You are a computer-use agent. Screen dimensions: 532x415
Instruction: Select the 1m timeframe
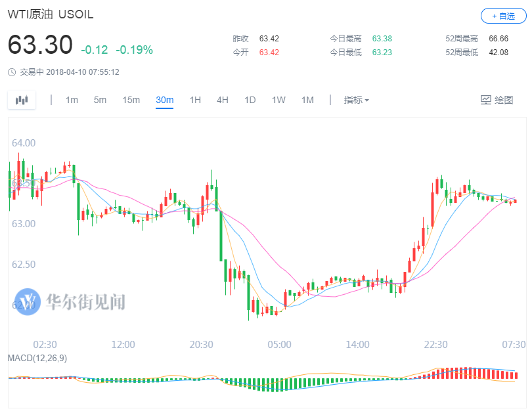[72, 100]
